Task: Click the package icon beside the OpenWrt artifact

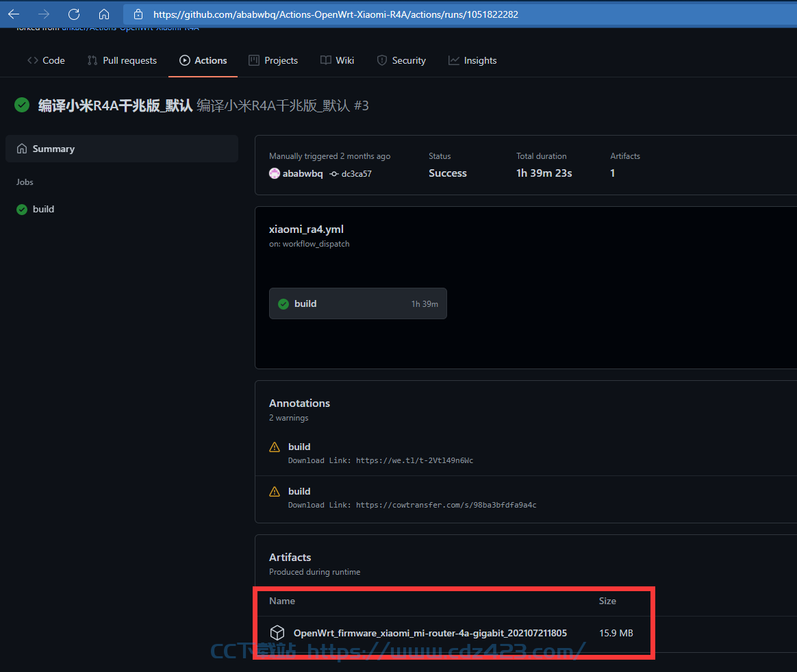Action: coord(277,633)
